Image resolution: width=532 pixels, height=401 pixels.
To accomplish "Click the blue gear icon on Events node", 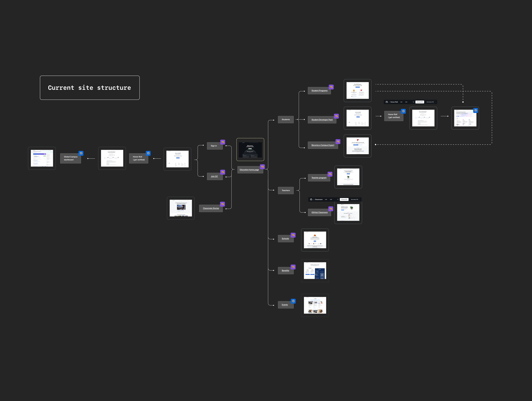I will [x=293, y=301].
